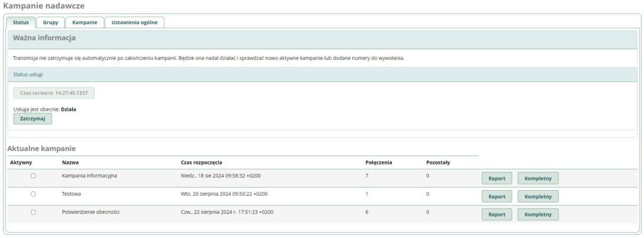Screen dimensions: 644x238
Task: Click the service status text Działa
Action: pyautogui.click(x=69, y=110)
